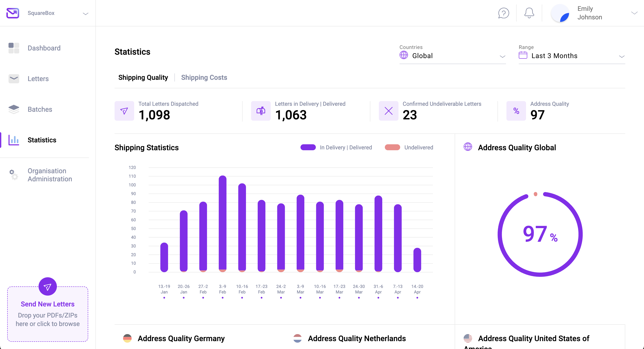
Task: Click the Statistics bar chart icon
Action: (x=14, y=140)
